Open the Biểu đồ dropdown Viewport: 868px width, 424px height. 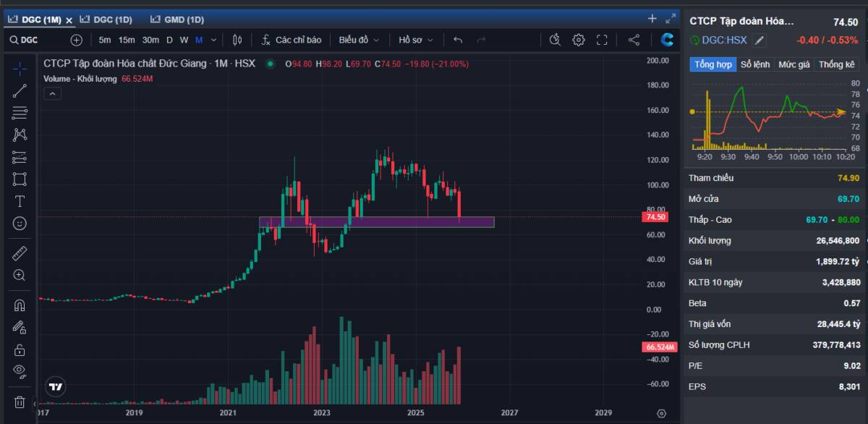click(x=358, y=40)
